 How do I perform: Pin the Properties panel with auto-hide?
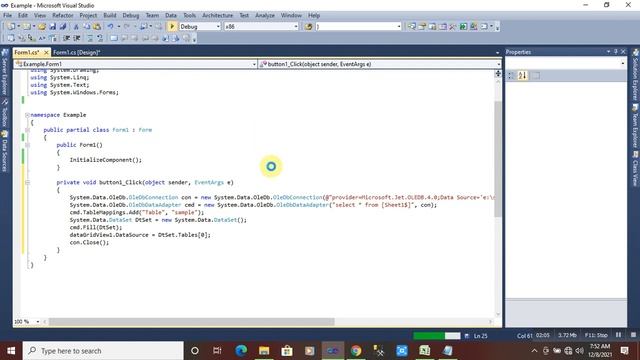coord(616,52)
